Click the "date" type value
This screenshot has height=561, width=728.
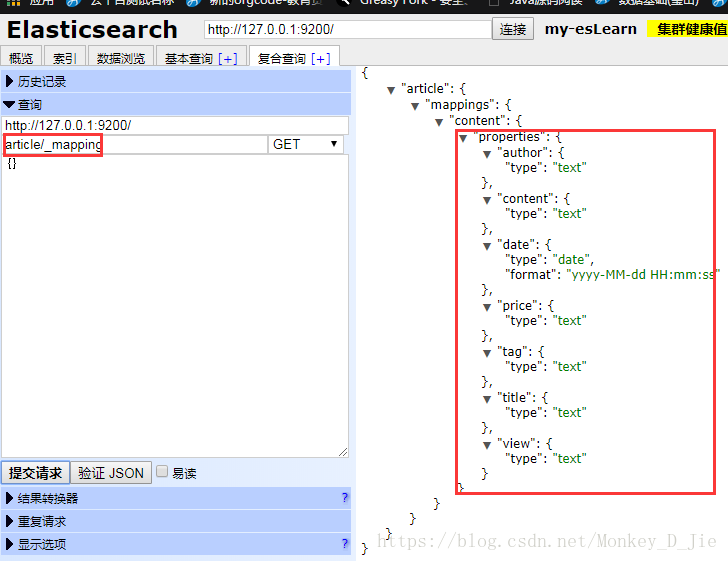tap(571, 260)
